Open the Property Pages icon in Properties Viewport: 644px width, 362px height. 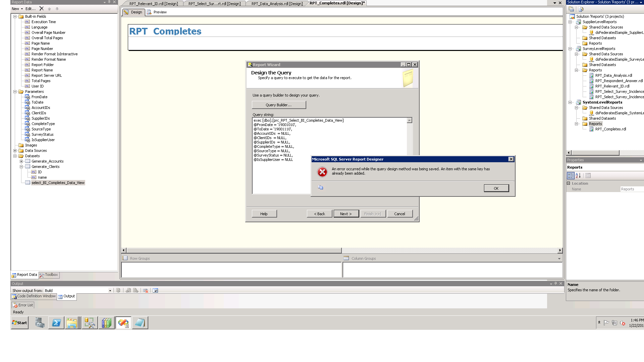[x=588, y=176]
